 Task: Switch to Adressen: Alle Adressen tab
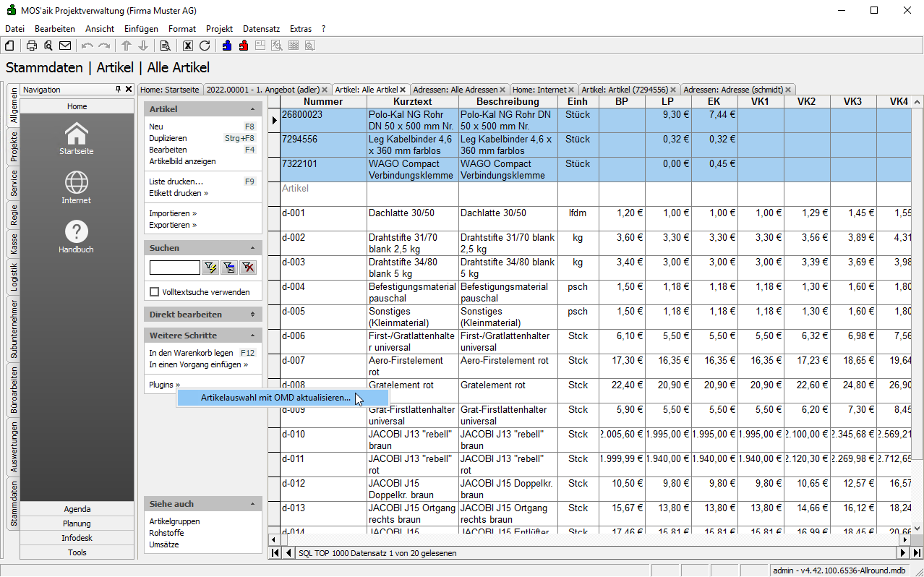click(455, 90)
